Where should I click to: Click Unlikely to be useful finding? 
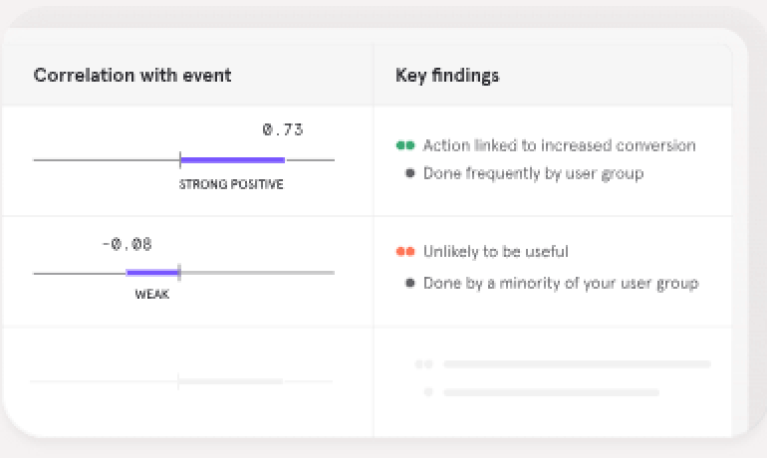(x=496, y=252)
